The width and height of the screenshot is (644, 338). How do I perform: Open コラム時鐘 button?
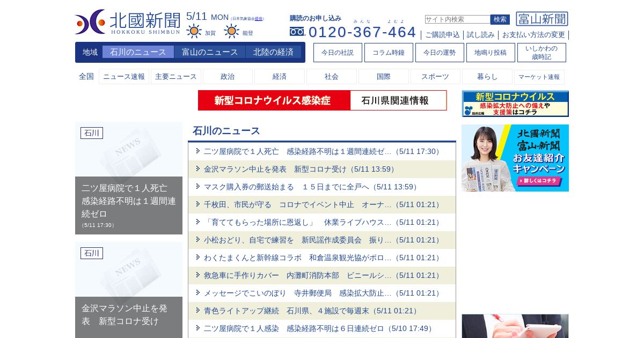pos(389,53)
